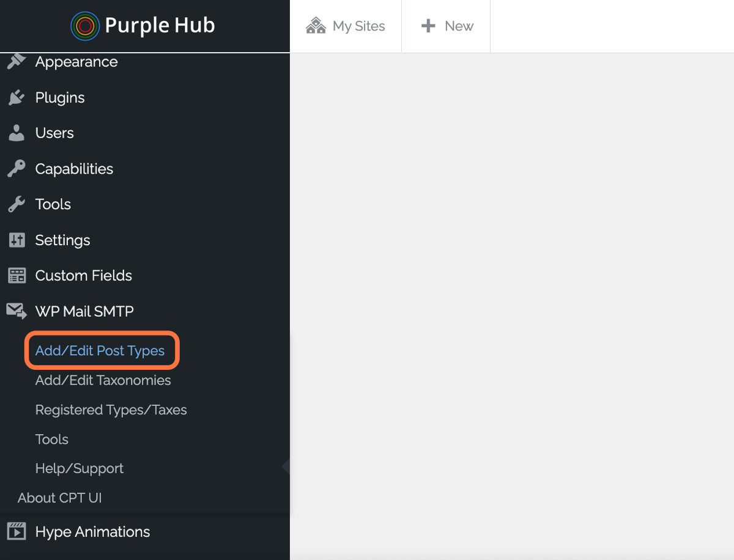Click the plus icon next to New
This screenshot has height=560, width=734.
[x=428, y=26]
